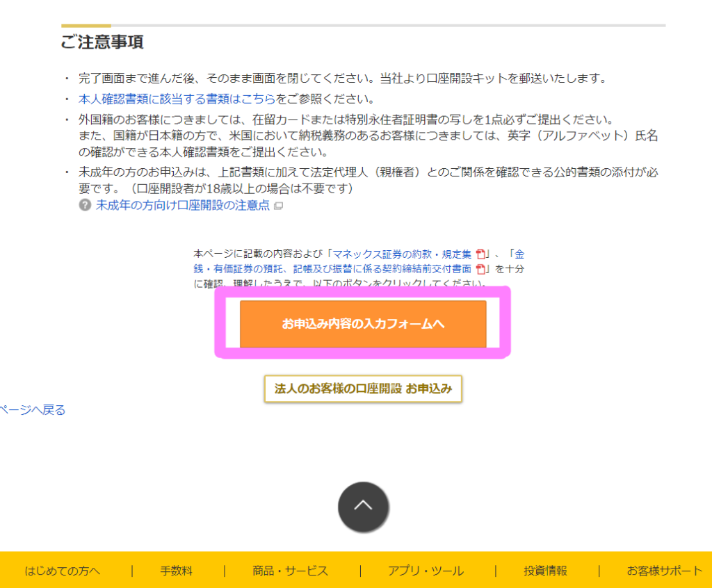
Task: Click the orange お申込み内容の入力フォームへ button
Action: pos(363,324)
